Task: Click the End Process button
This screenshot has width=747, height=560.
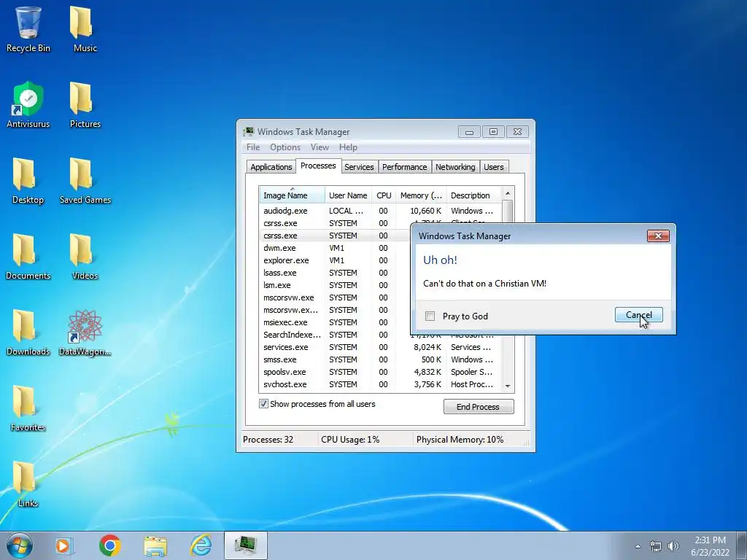Action: coord(479,407)
